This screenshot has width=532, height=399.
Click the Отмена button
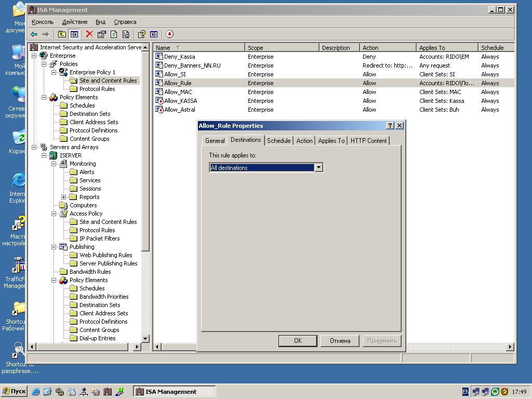tap(340, 341)
